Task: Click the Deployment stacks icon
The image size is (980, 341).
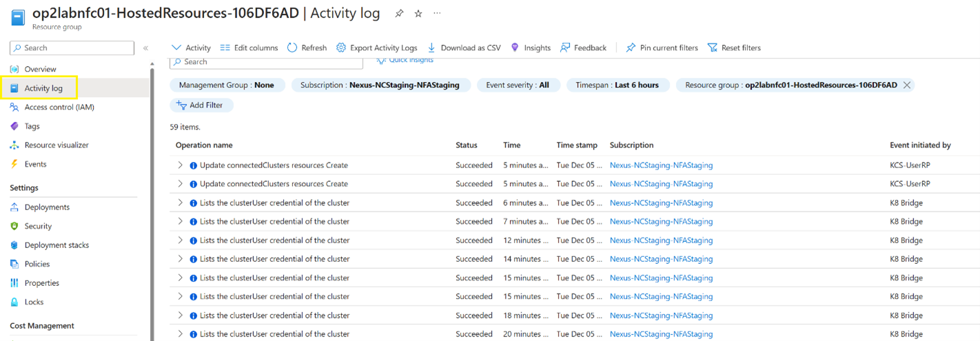Action: [x=14, y=245]
